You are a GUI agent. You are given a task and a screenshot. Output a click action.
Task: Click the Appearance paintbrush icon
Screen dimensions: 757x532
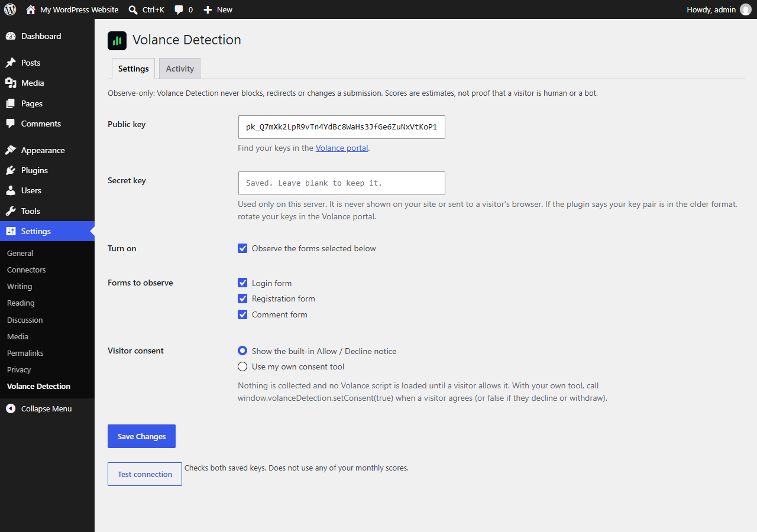tap(11, 150)
